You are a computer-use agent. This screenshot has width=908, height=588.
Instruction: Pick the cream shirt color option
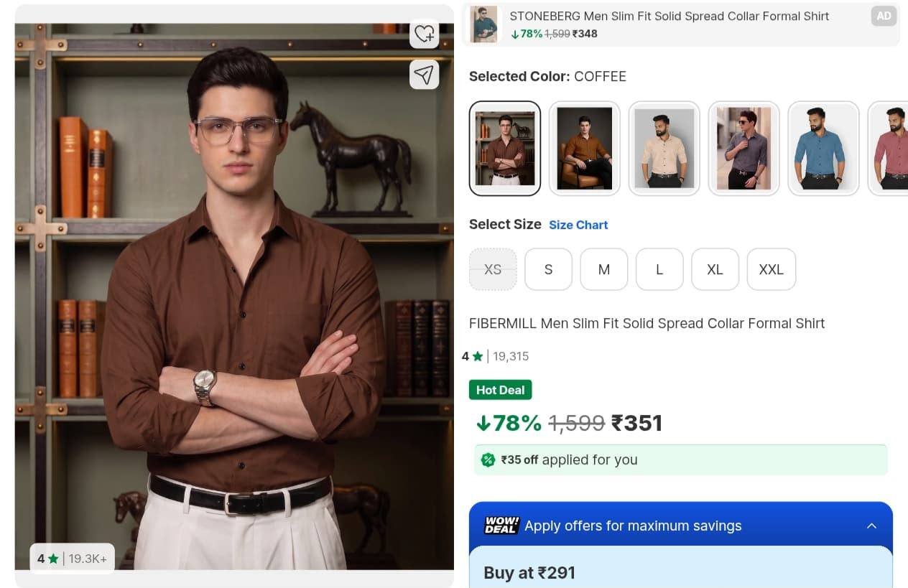pyautogui.click(x=664, y=149)
